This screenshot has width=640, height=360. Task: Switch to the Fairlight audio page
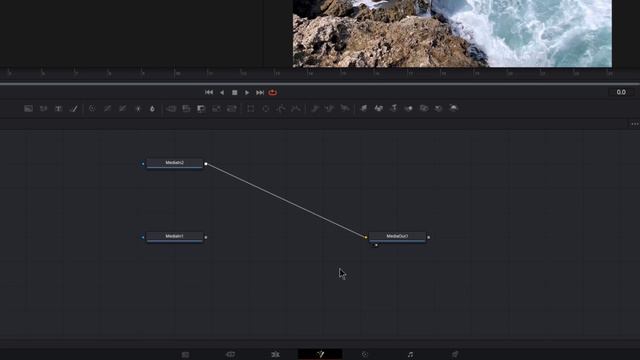(x=410, y=354)
